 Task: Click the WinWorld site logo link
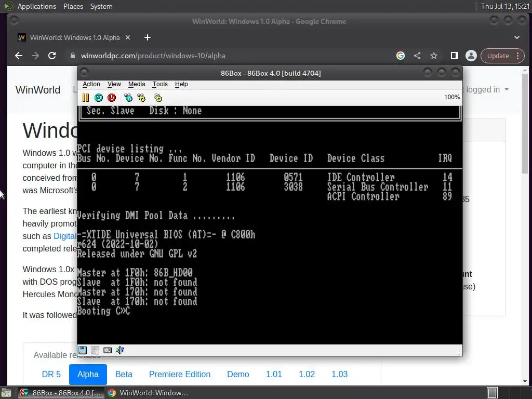tap(38, 90)
